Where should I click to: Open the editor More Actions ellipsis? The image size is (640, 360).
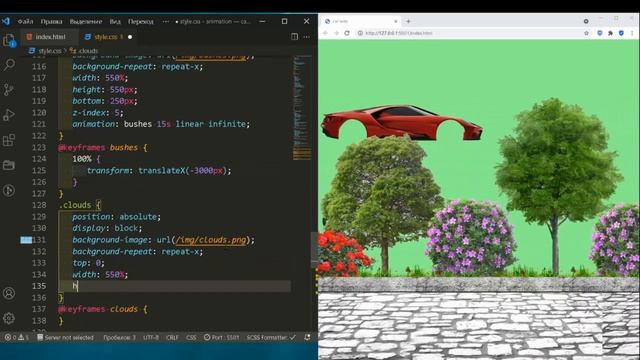[307, 37]
